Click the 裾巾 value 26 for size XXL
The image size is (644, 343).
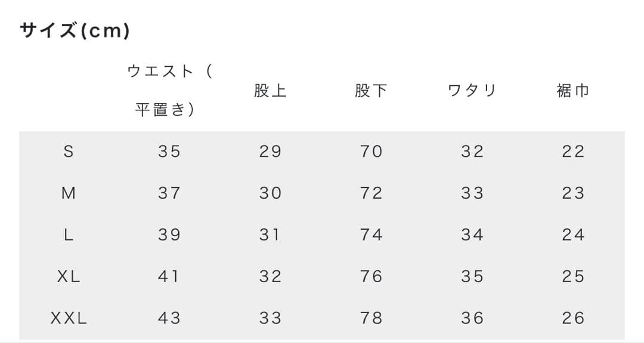572,319
